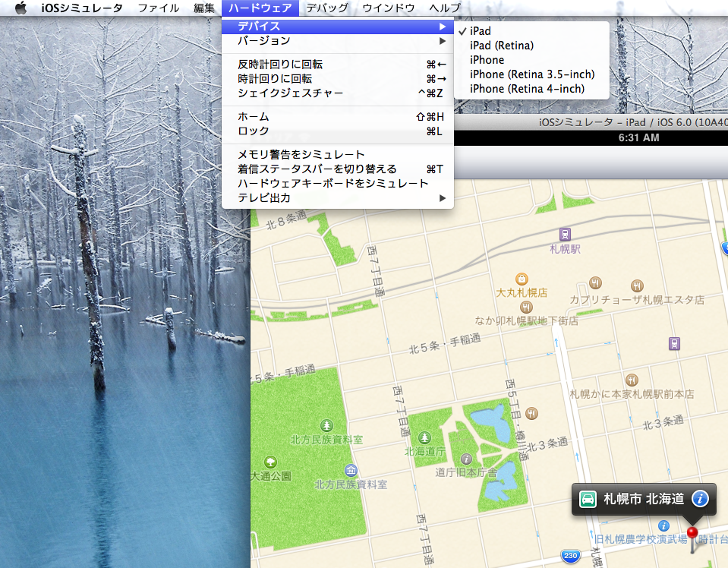728x568 pixels.
Task: Tap the 札幌かに本家札幌駅前本店 restaurant icon
Action: click(x=632, y=380)
